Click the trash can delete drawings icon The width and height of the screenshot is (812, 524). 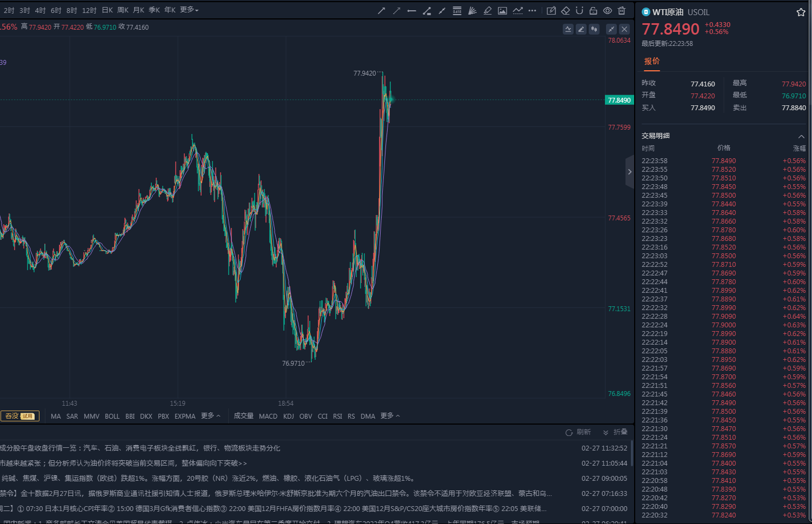pos(622,11)
